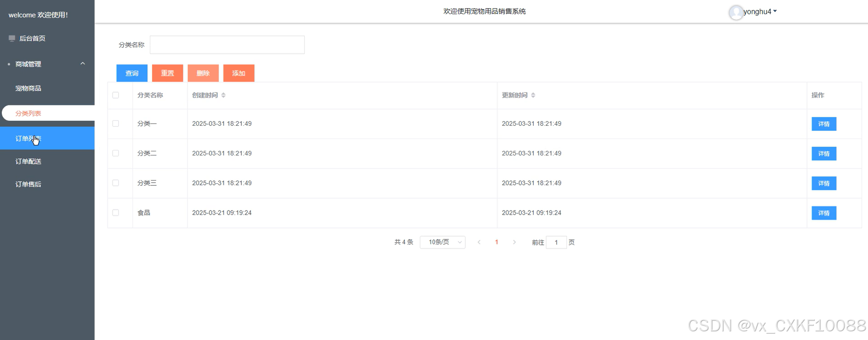Click the welcome 欢迎使用! sidebar title

[x=38, y=15]
